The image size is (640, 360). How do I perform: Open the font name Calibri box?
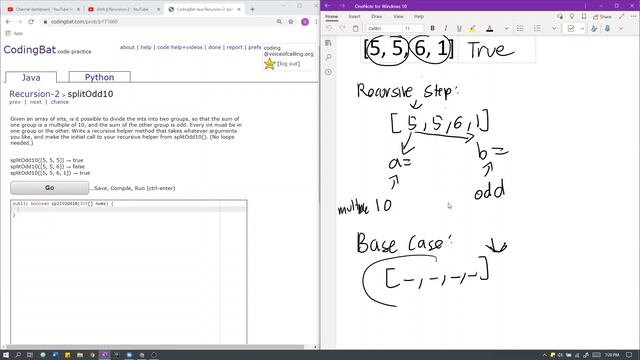[383, 28]
